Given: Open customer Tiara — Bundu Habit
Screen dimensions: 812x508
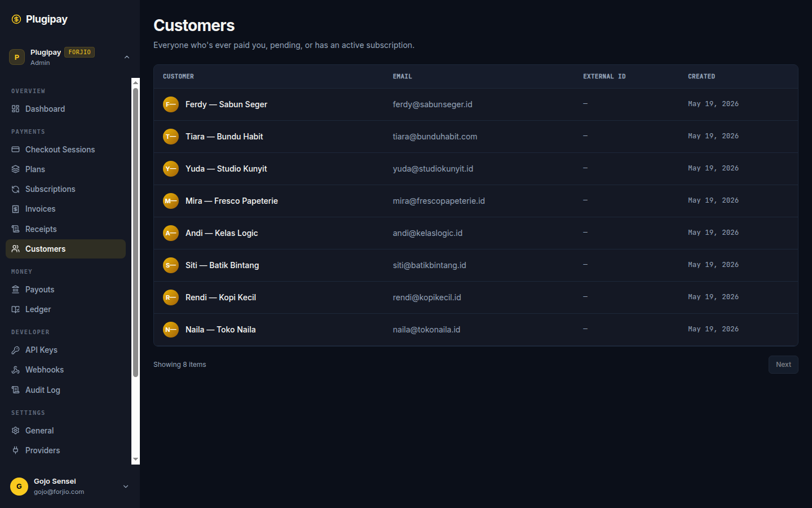Looking at the screenshot, I should pyautogui.click(x=224, y=137).
